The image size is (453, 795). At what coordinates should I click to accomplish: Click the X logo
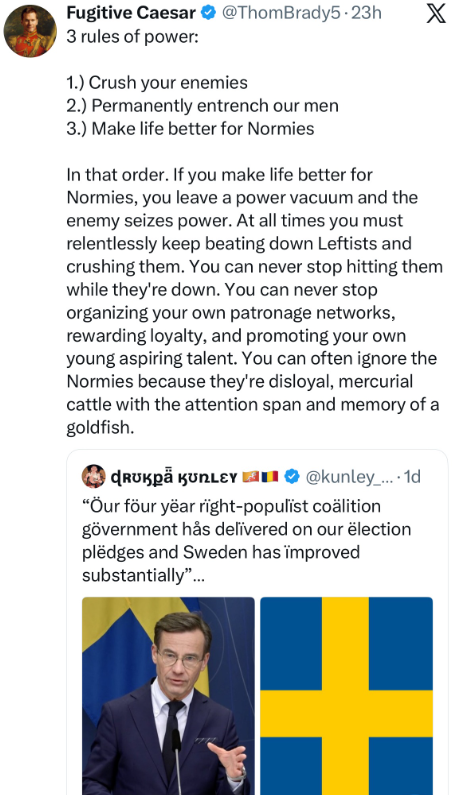point(435,14)
